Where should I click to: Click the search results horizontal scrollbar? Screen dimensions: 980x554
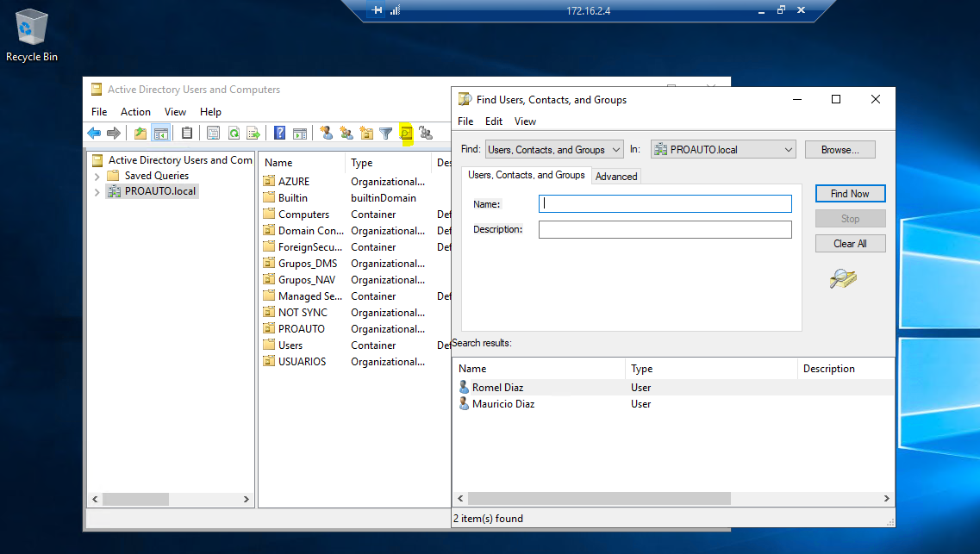pos(599,498)
